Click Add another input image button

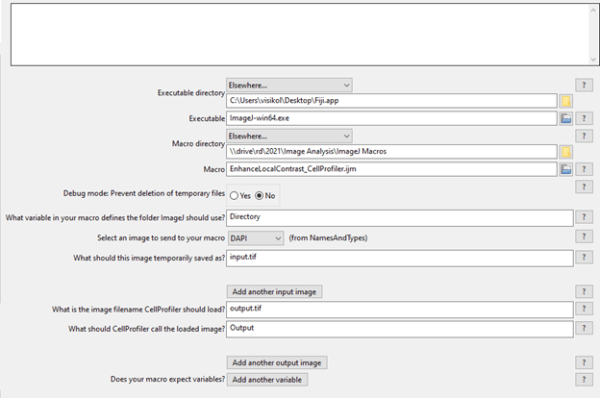pos(274,292)
